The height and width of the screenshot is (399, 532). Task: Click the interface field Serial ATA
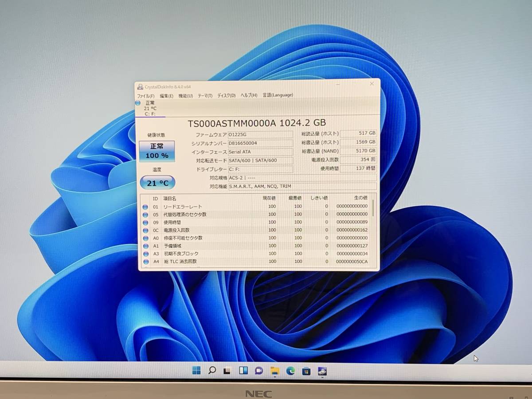pyautogui.click(x=260, y=152)
